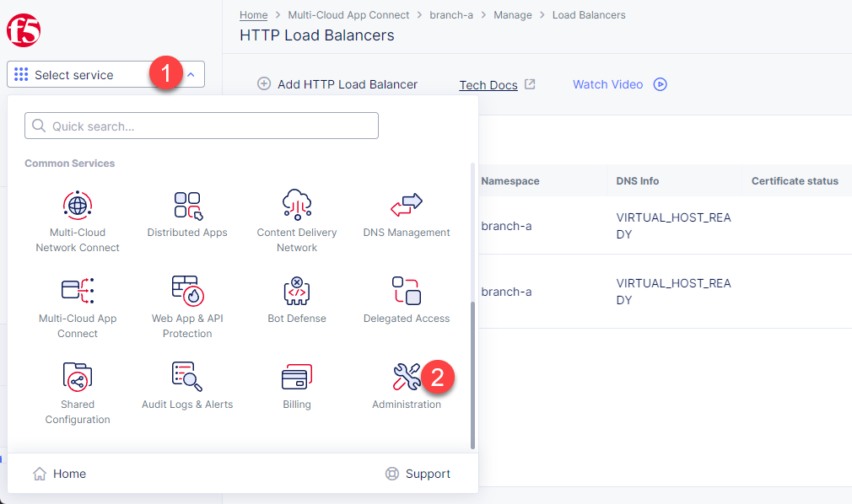Open Content Delivery Network service icon

click(297, 205)
